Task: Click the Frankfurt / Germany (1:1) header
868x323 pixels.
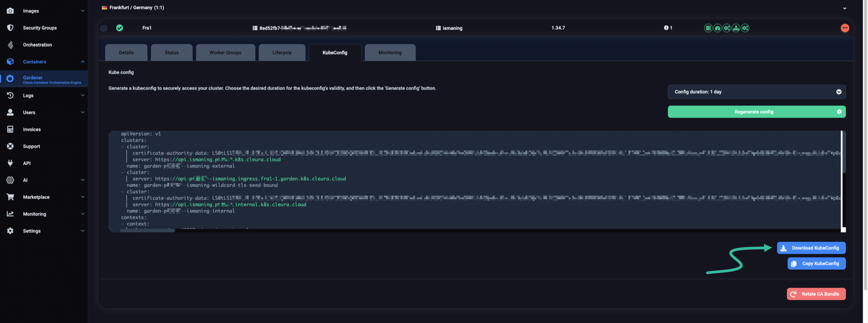Action: [137, 8]
